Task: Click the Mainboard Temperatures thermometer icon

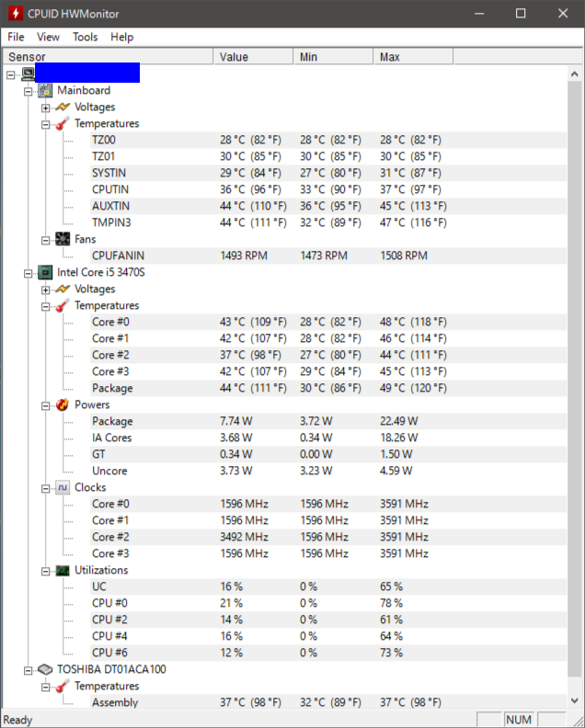Action: click(x=63, y=123)
